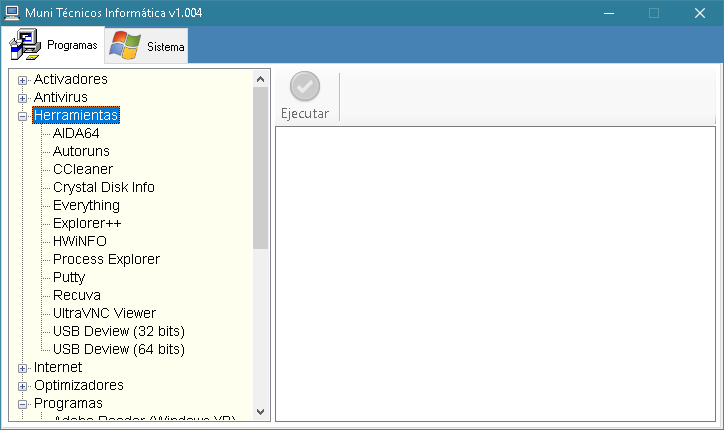Click the tree scrollbar down arrow
724x430 pixels.
tap(260, 412)
